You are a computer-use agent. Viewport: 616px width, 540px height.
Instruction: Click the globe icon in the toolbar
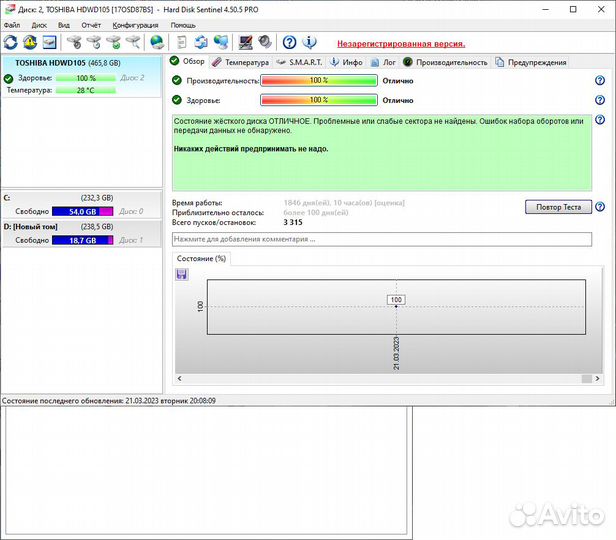click(x=157, y=42)
